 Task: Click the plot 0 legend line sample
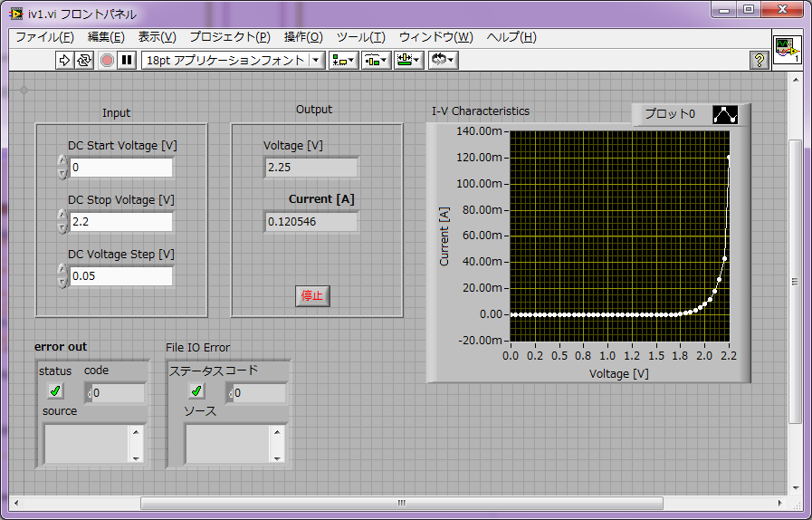(725, 114)
